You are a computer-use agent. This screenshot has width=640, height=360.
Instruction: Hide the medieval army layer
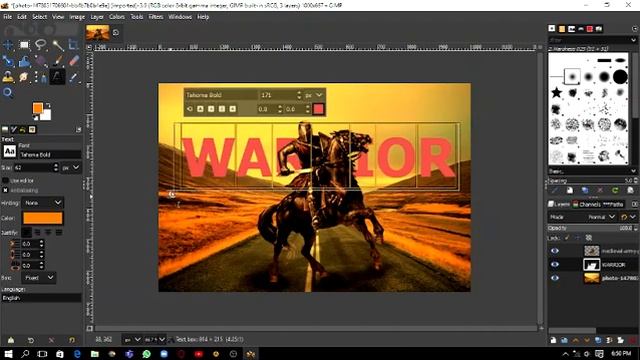click(555, 251)
